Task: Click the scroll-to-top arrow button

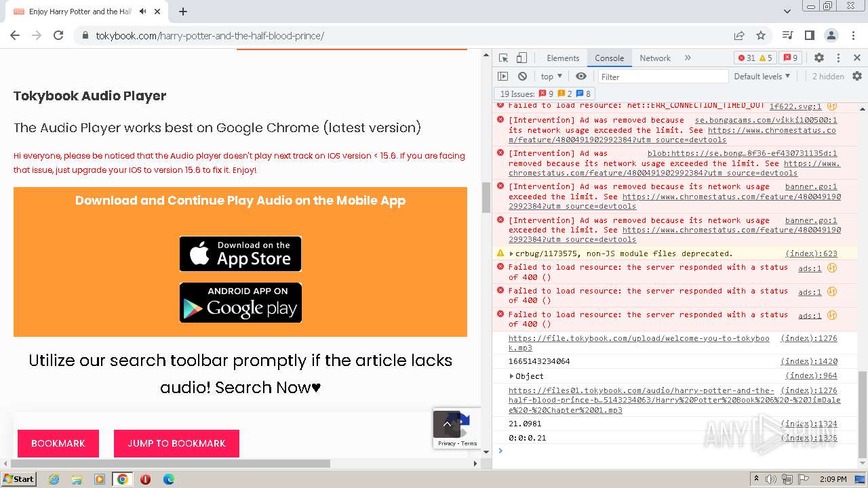Action: (x=447, y=424)
